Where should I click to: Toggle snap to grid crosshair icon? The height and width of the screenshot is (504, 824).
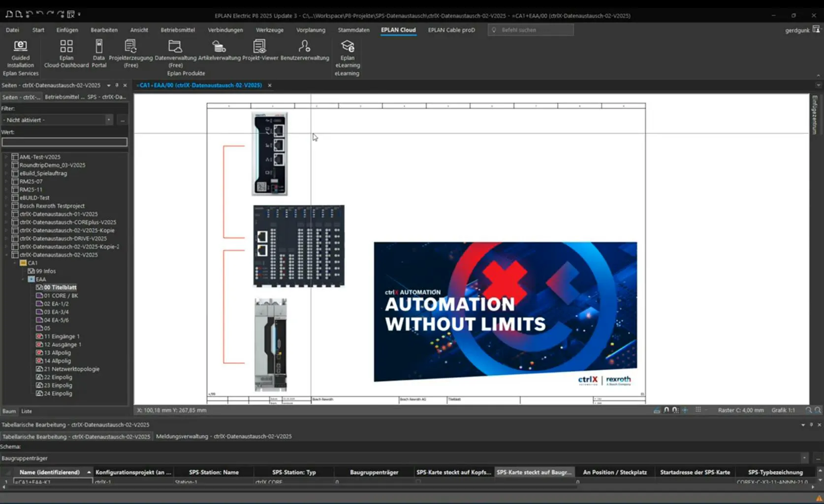click(x=685, y=410)
